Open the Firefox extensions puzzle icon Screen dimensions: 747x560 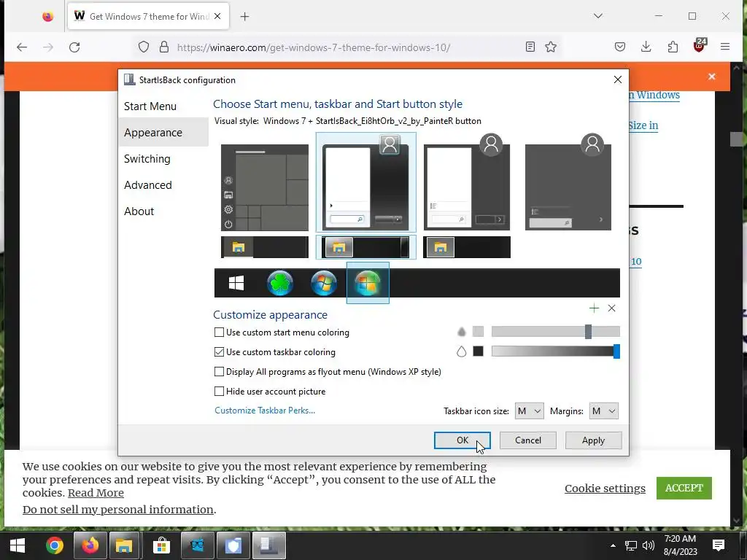(673, 47)
